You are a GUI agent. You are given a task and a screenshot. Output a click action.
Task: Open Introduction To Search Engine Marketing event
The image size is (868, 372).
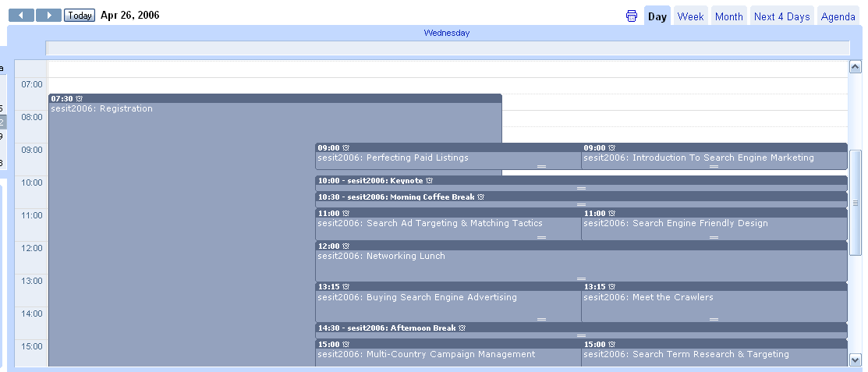[x=699, y=158]
